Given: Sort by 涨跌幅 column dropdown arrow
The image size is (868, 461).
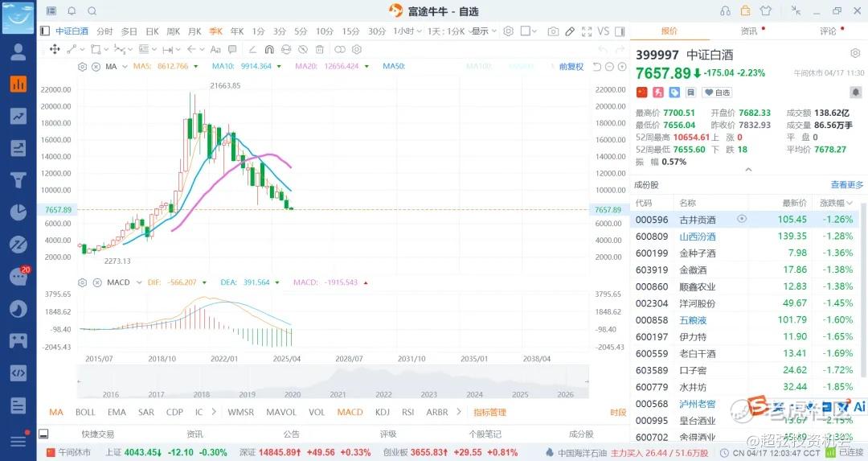Looking at the screenshot, I should [x=850, y=204].
